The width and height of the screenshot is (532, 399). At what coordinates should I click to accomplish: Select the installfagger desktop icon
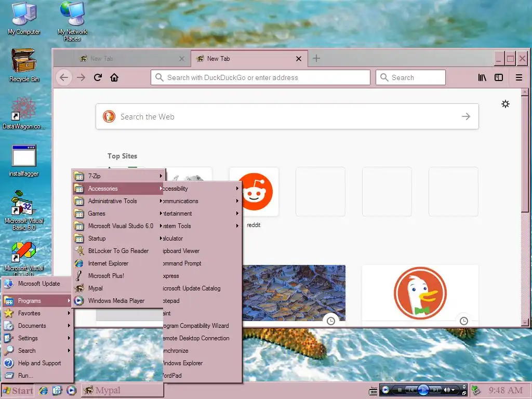[23, 160]
